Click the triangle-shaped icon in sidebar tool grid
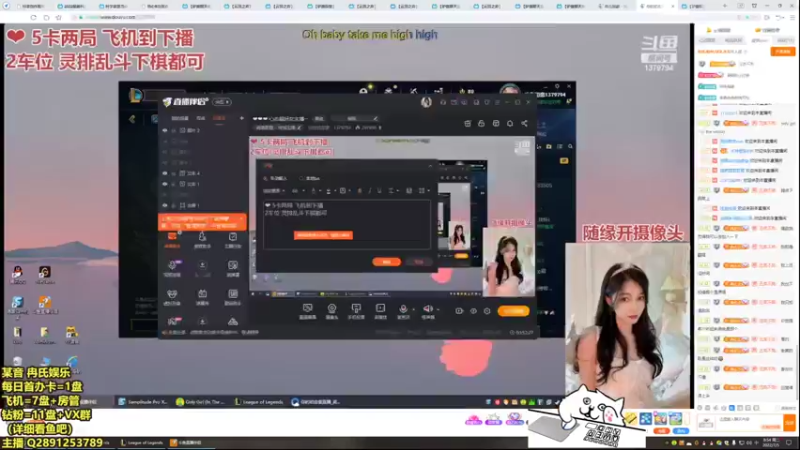The height and width of the screenshot is (450, 800). [x=233, y=322]
